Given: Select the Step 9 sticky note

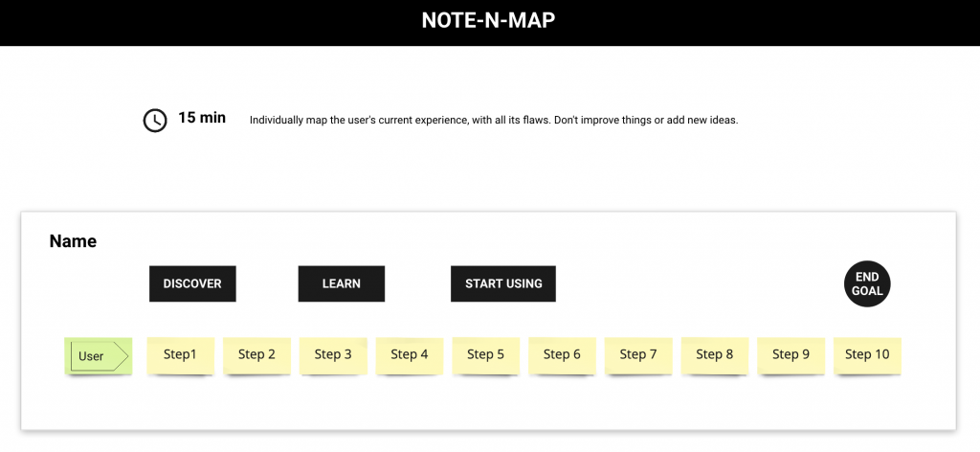Looking at the screenshot, I should pyautogui.click(x=791, y=355).
